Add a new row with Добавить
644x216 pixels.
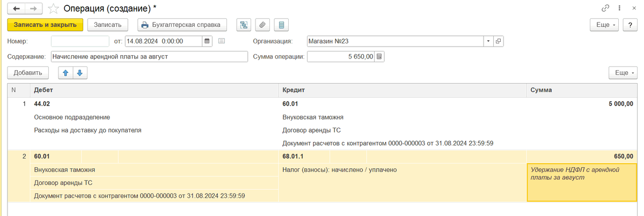(x=28, y=73)
